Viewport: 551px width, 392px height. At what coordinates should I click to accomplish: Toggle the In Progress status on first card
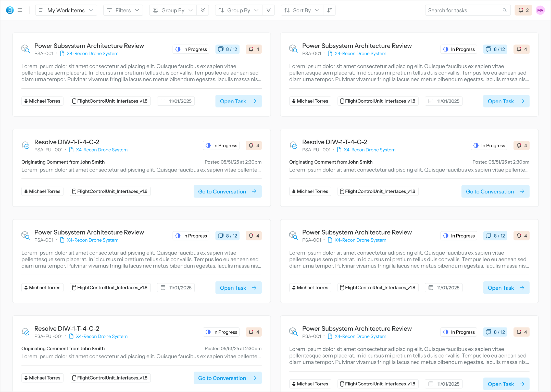(x=191, y=49)
